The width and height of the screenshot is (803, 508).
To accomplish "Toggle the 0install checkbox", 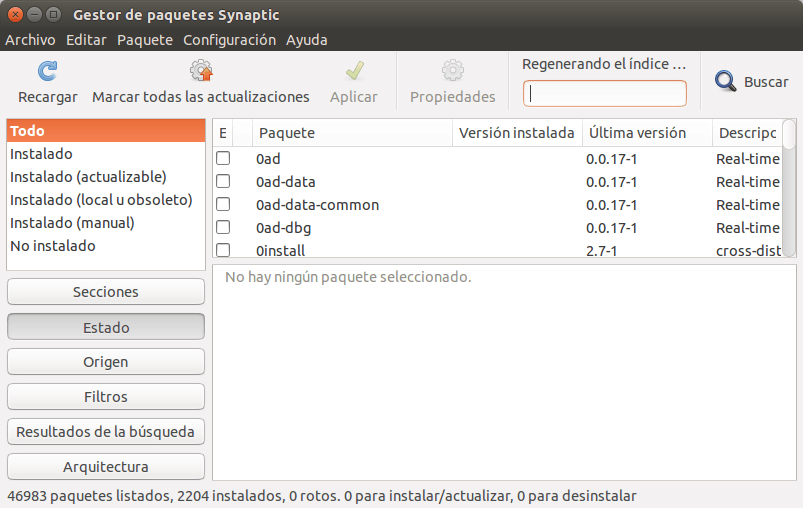I will (x=223, y=250).
